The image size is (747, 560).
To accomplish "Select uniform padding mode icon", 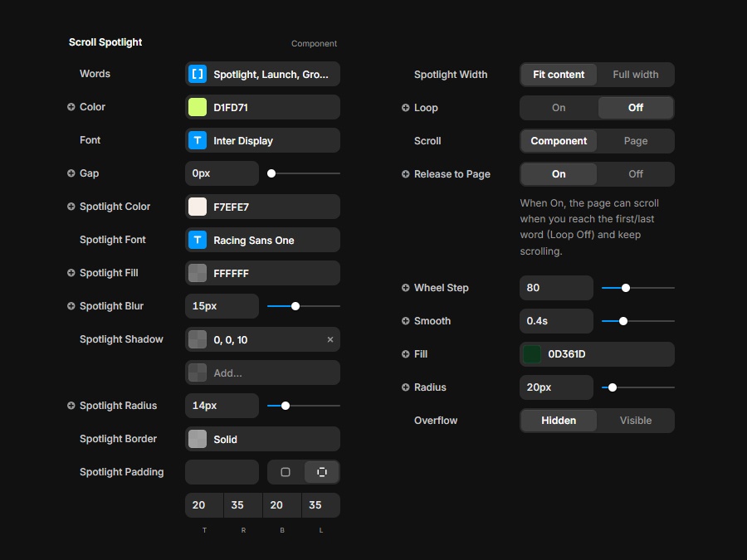I will tap(286, 472).
